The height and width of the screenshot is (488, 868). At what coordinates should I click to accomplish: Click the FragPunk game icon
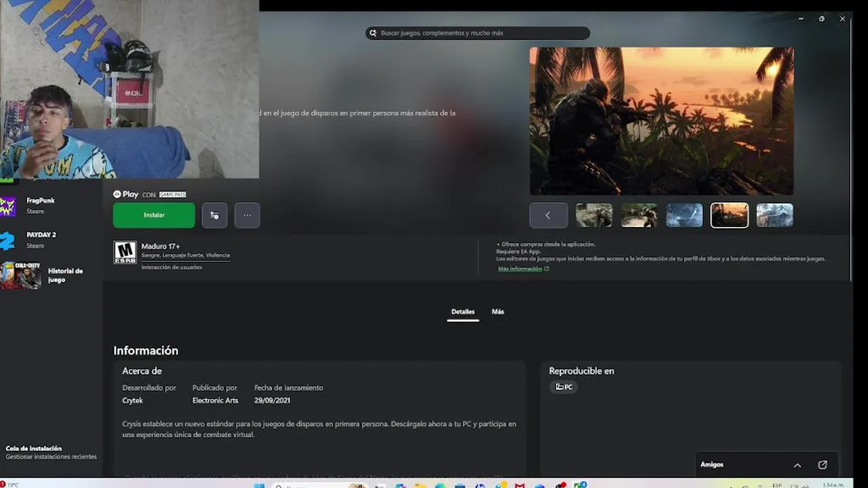point(7,206)
